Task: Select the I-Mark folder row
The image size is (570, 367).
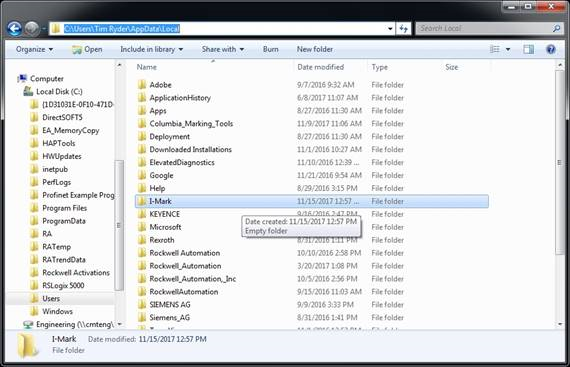Action: (312, 201)
